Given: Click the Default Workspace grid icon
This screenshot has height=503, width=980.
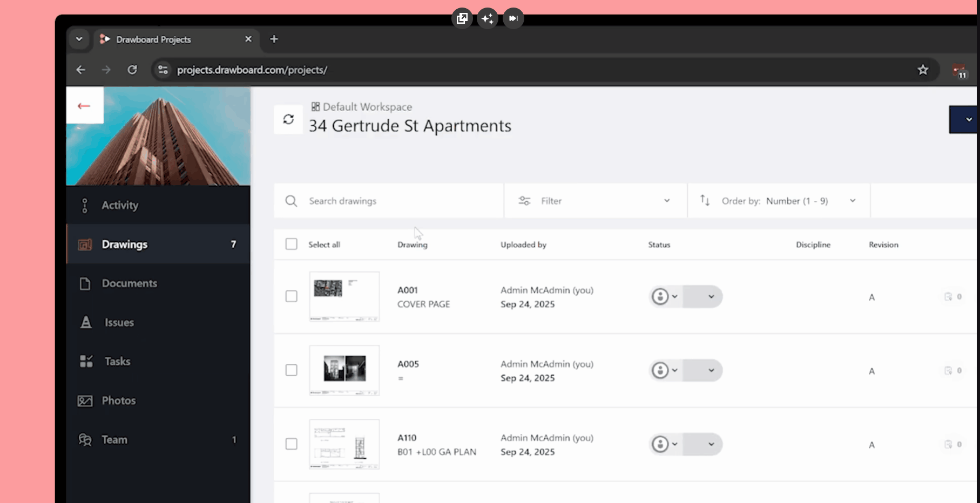Looking at the screenshot, I should pyautogui.click(x=315, y=107).
